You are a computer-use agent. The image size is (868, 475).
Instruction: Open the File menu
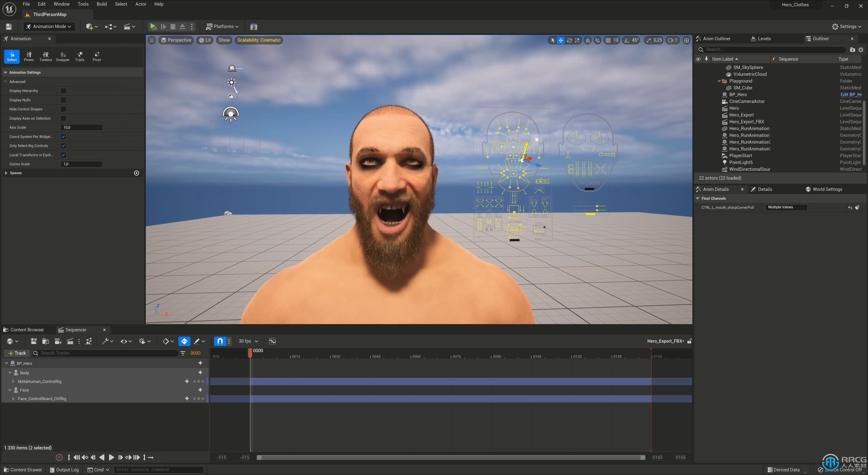pyautogui.click(x=26, y=4)
